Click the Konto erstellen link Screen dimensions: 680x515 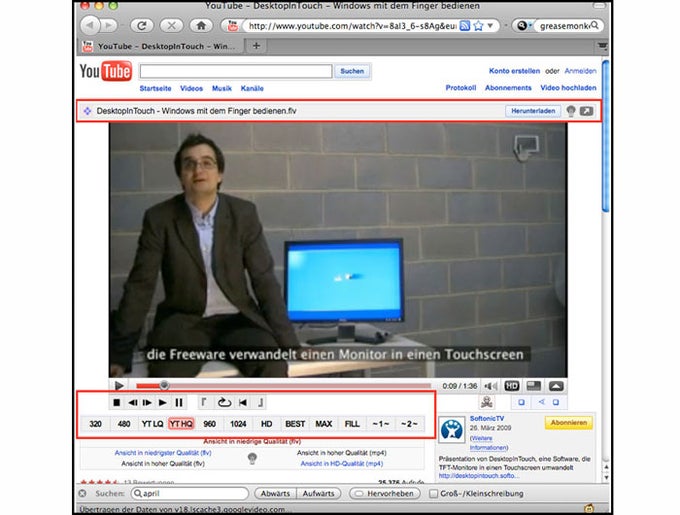point(514,71)
